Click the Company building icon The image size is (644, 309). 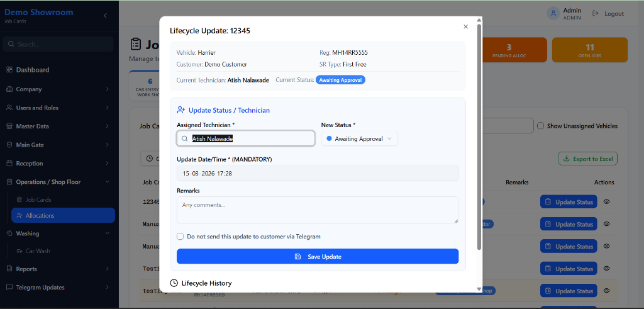pyautogui.click(x=9, y=89)
